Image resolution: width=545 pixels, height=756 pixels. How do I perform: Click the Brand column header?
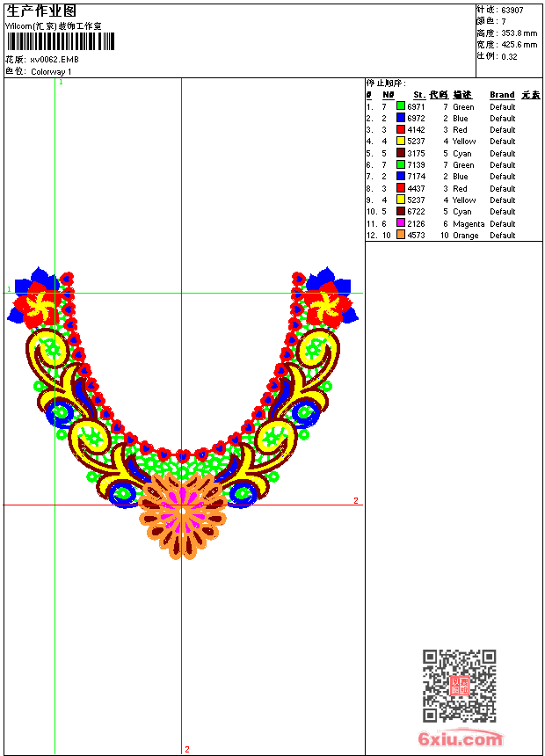click(502, 95)
